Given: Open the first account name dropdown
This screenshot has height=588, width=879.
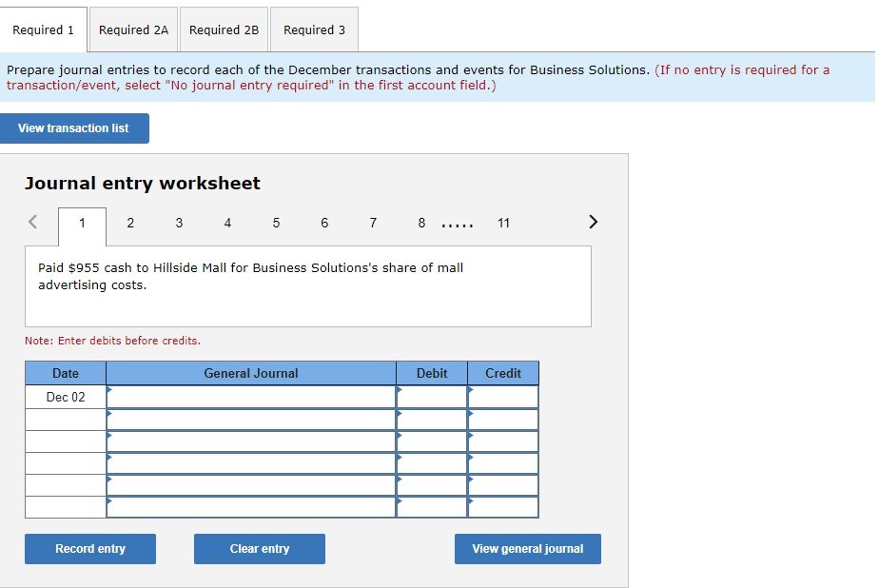Looking at the screenshot, I should [x=252, y=396].
